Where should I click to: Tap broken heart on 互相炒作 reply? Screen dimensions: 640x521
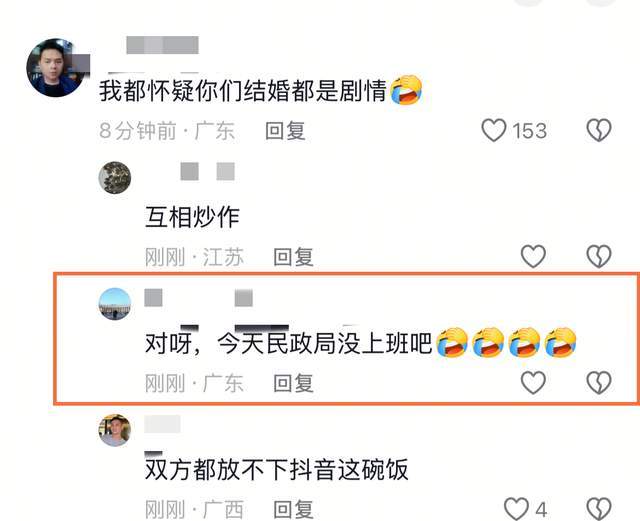click(599, 256)
